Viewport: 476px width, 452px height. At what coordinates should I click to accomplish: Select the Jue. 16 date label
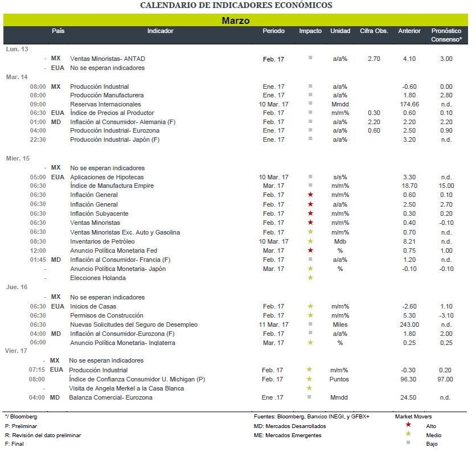click(17, 287)
